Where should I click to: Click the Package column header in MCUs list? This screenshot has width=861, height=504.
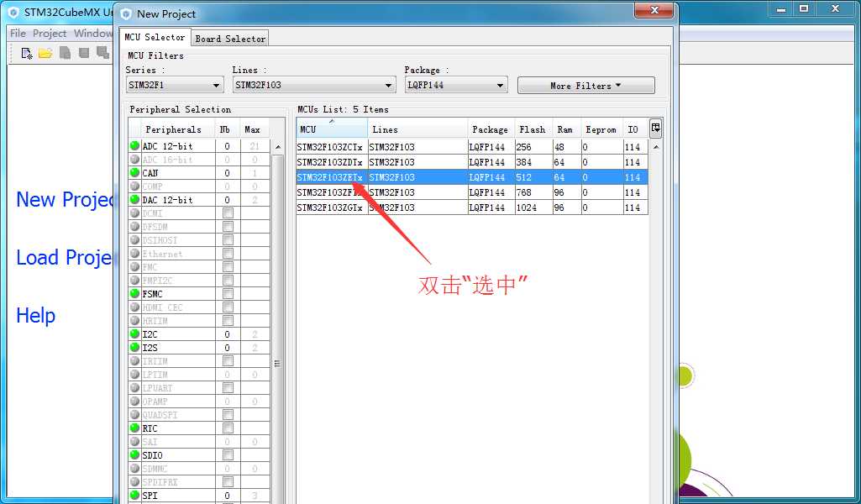tap(491, 129)
